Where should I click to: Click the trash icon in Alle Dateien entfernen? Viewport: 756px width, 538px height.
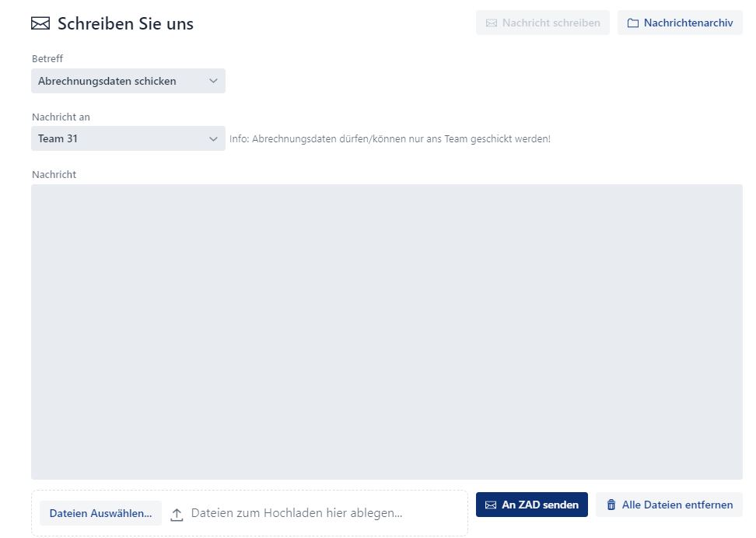(x=611, y=505)
